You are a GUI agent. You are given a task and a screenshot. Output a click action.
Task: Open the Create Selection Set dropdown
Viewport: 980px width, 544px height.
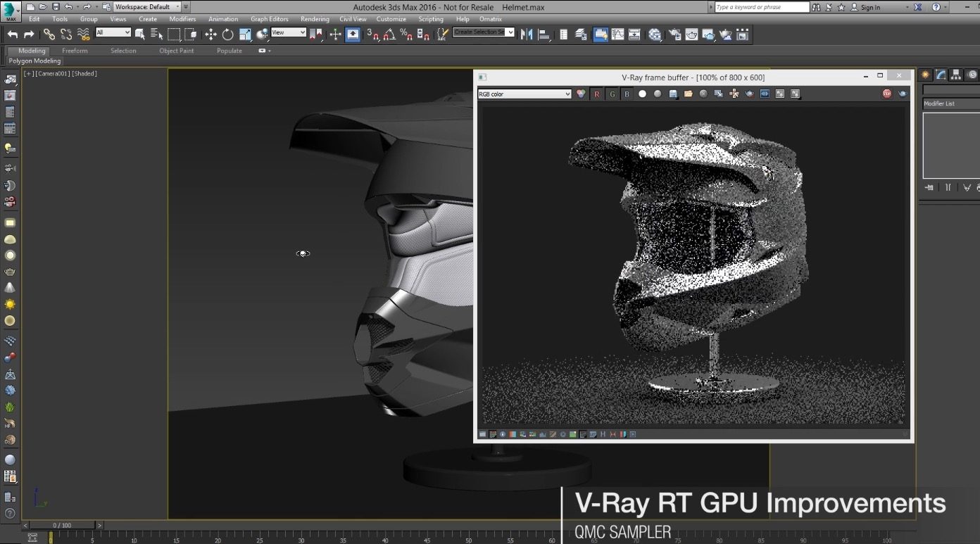pyautogui.click(x=483, y=32)
